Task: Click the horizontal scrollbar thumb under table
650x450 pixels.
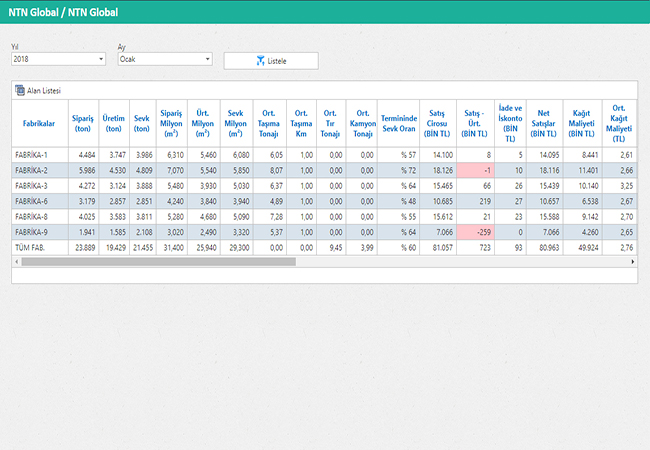Action: 158,261
